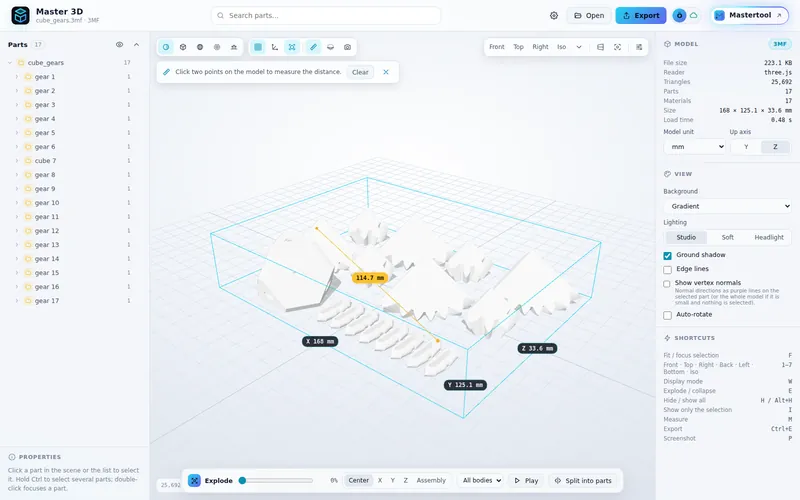
Task: Toggle the dimensions frame icon
Action: [292, 47]
